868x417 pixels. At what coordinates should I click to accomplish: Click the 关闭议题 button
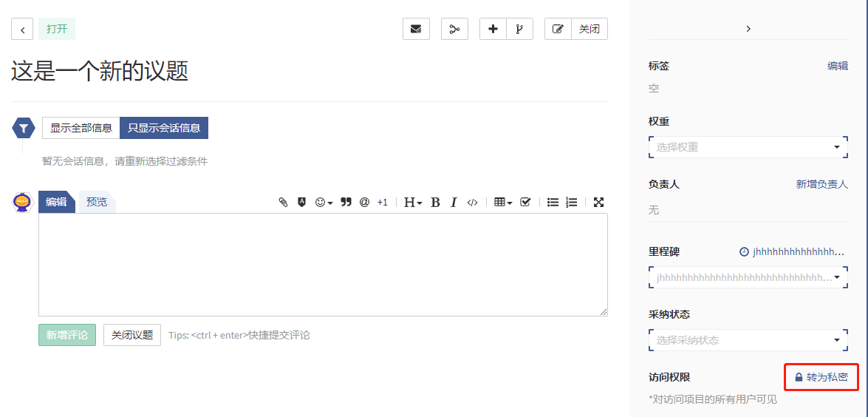point(132,335)
